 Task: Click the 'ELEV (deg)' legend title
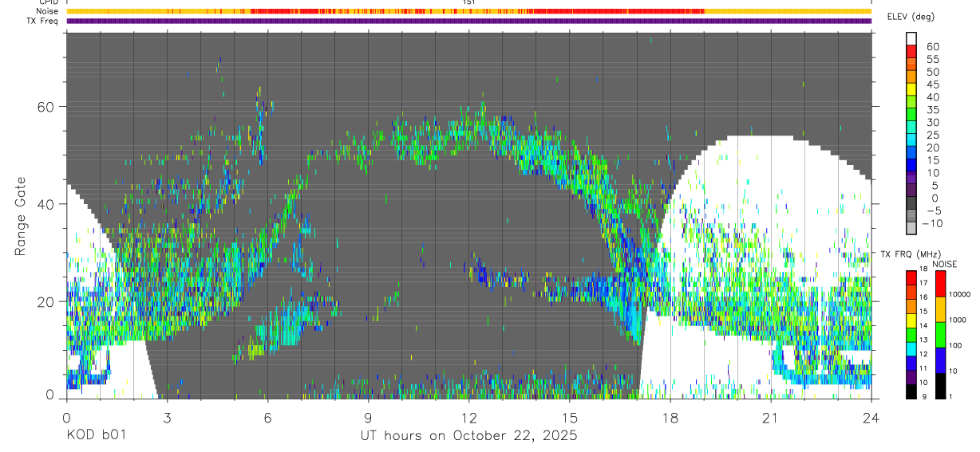(911, 17)
